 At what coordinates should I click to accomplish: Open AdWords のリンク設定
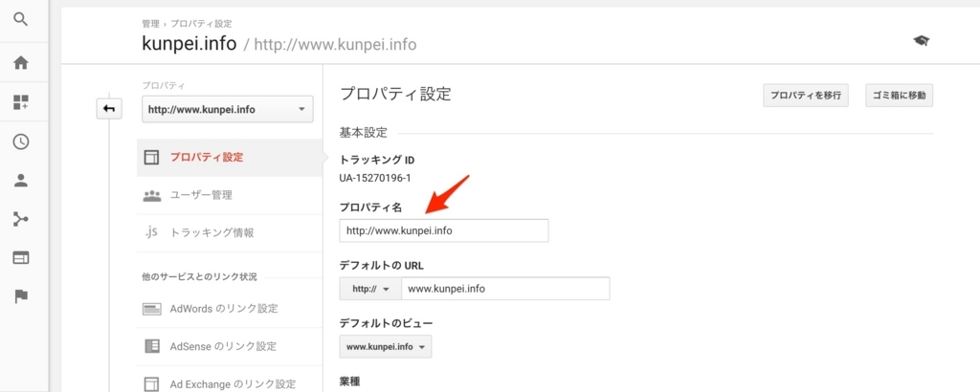tap(230, 309)
